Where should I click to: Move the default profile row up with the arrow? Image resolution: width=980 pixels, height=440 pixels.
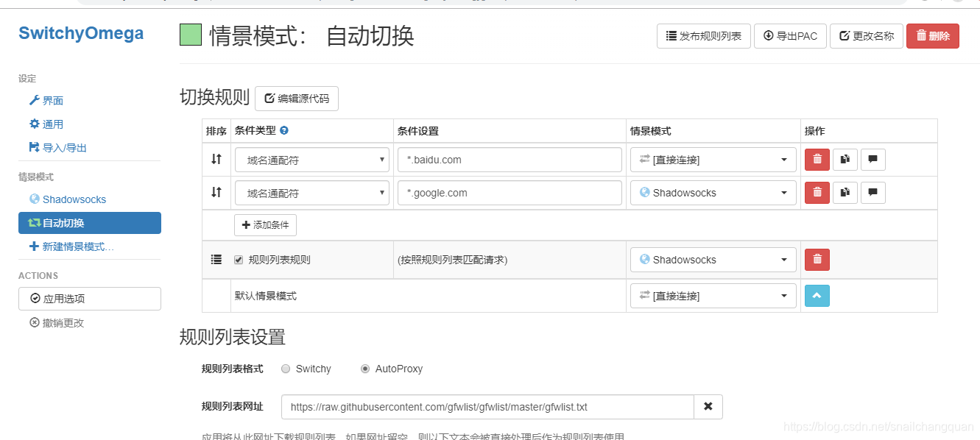point(817,295)
